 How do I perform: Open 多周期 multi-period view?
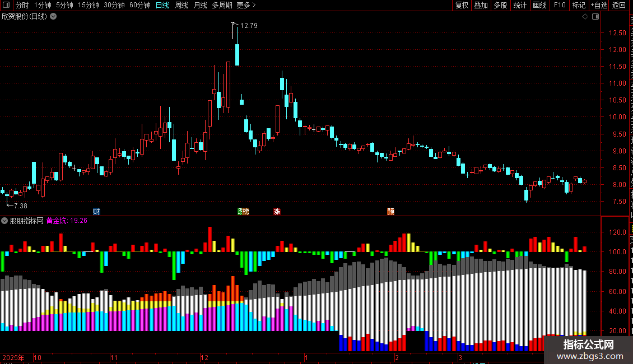(x=222, y=5)
